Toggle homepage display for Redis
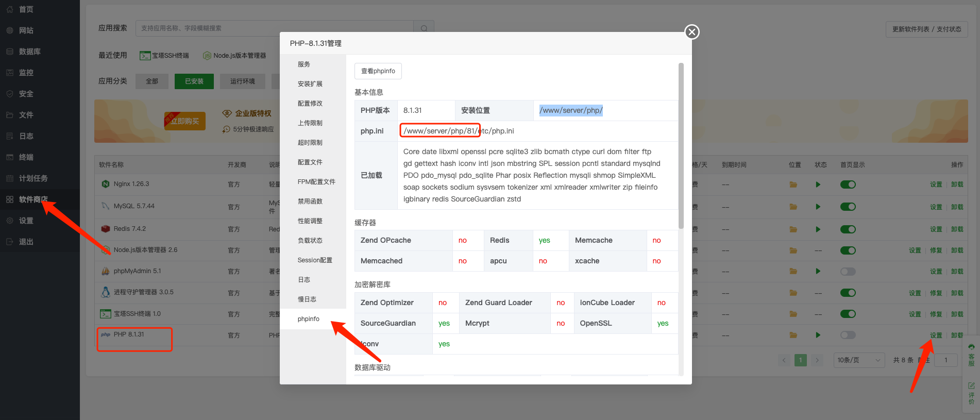 pos(848,229)
